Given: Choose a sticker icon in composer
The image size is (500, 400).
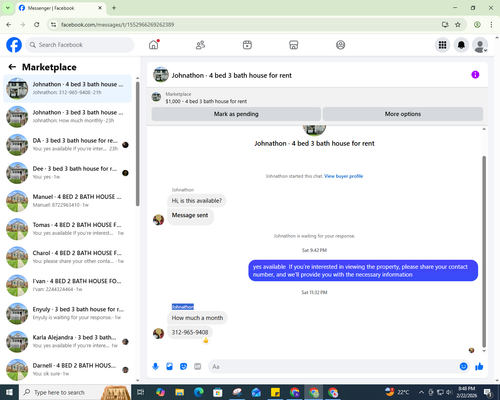Looking at the screenshot, I should coord(183,366).
